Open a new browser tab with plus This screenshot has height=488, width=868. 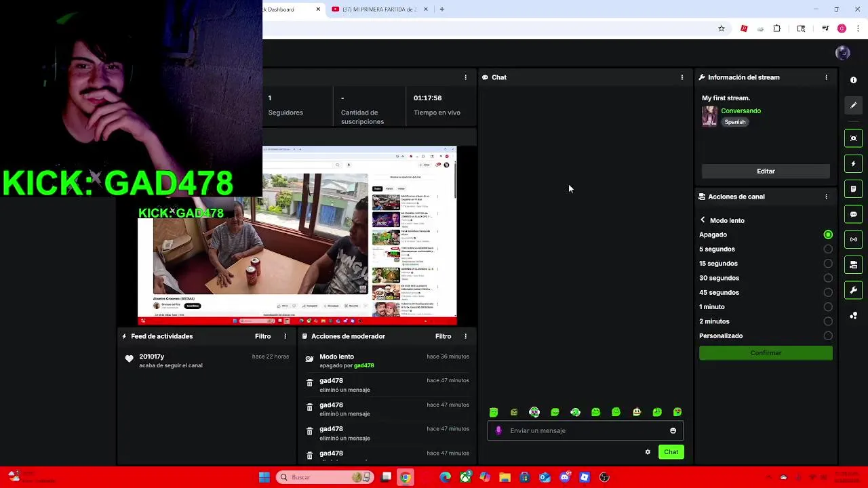pyautogui.click(x=441, y=9)
